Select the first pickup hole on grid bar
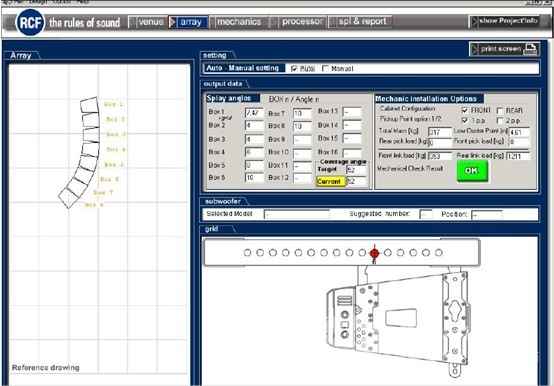The width and height of the screenshot is (554, 386). click(247, 253)
